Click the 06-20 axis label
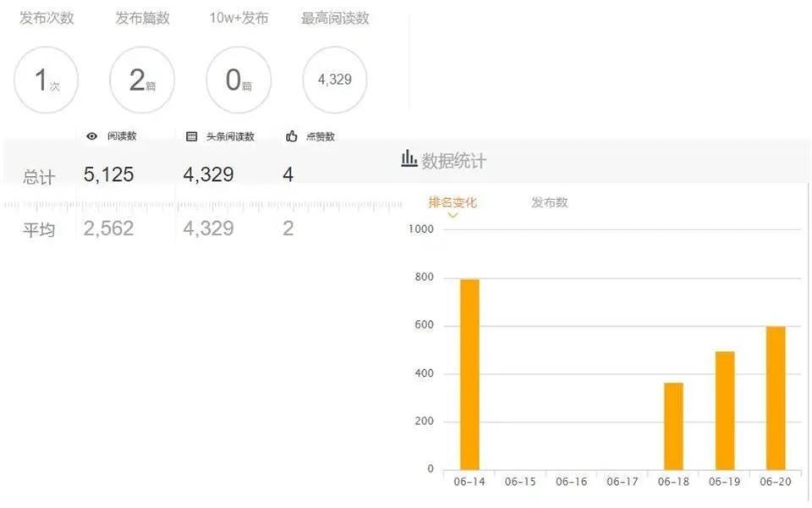The height and width of the screenshot is (508, 812). click(x=775, y=480)
